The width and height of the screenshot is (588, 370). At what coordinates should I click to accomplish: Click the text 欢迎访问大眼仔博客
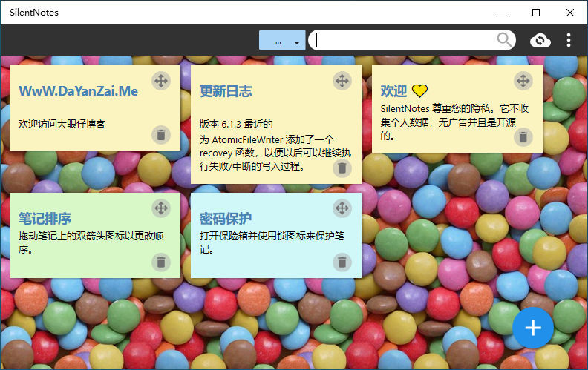click(62, 124)
